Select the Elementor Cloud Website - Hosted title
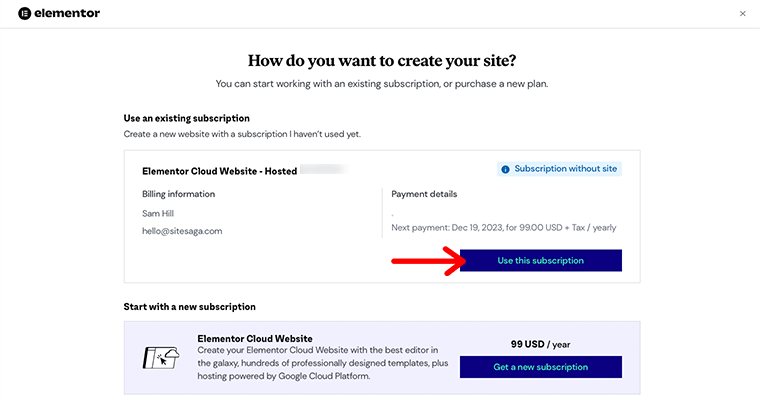760x404 pixels. 220,171
